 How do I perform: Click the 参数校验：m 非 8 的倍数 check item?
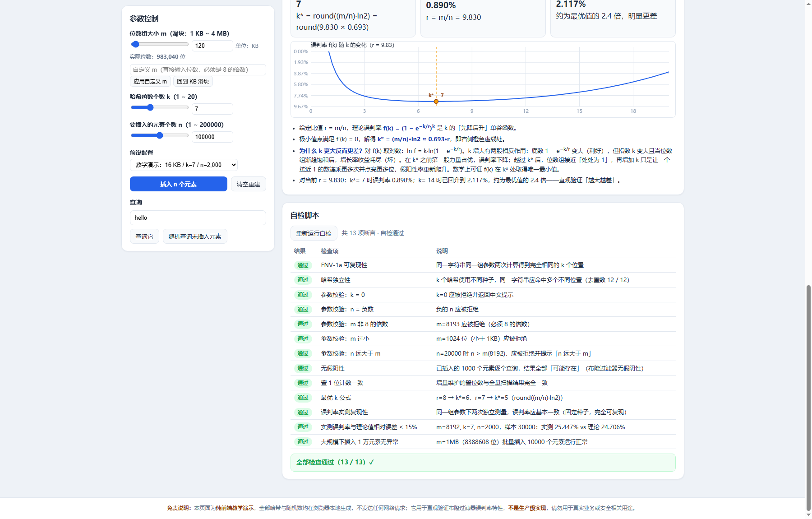click(x=355, y=324)
